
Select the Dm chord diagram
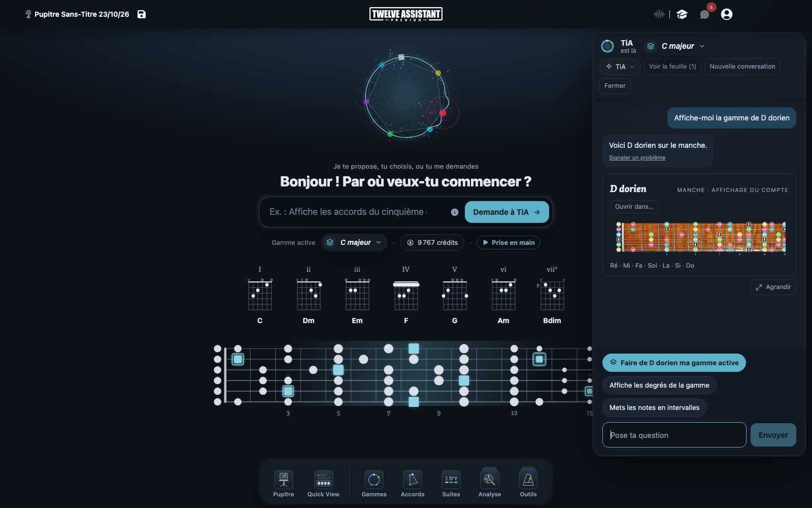[309, 296]
